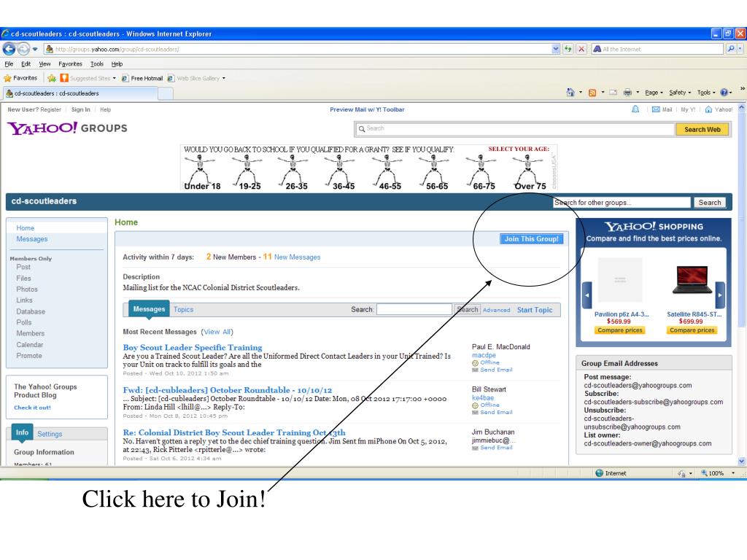This screenshot has height=560, width=747.
Task: Switch to the Topics tab
Action: pyautogui.click(x=183, y=309)
